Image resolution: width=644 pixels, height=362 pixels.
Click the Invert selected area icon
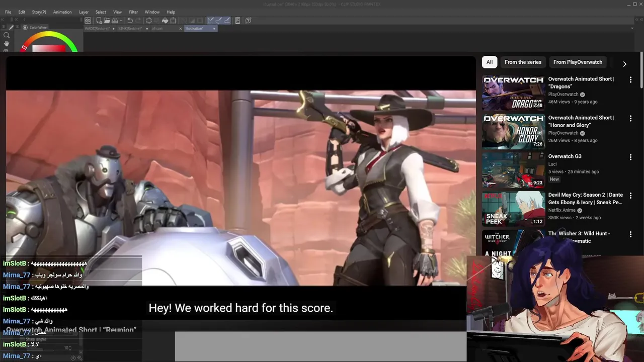(x=192, y=21)
